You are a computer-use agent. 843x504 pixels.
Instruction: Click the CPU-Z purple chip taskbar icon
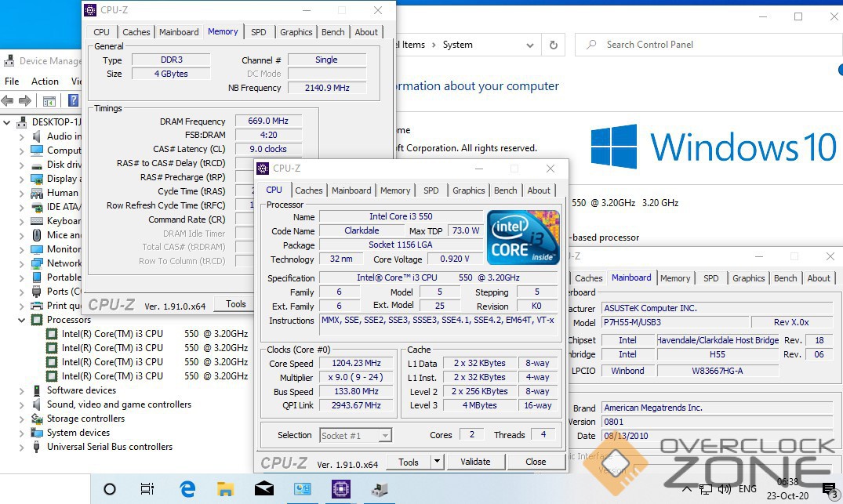point(341,489)
